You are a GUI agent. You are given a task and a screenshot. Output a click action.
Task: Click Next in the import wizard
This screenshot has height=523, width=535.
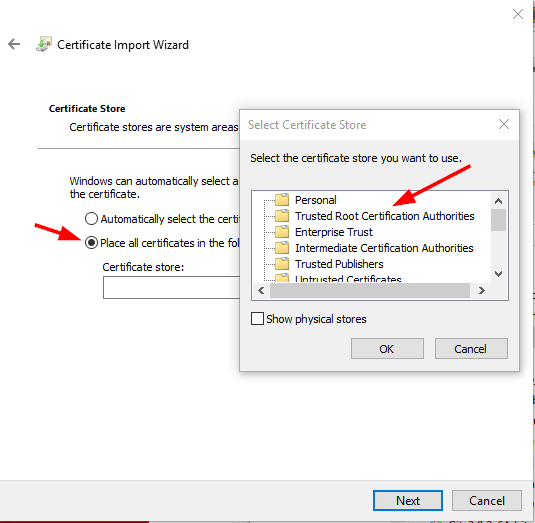pos(408,500)
